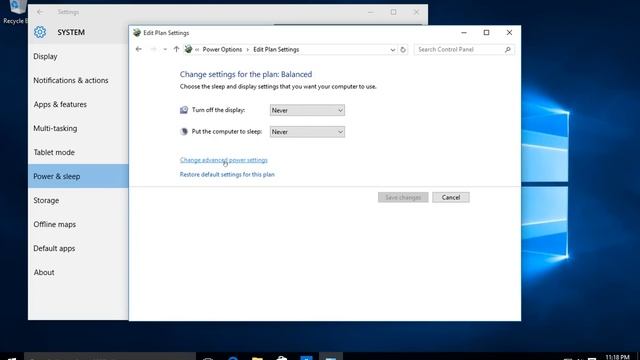Restore default settings for this plan
The width and height of the screenshot is (640, 360).
coord(227,174)
